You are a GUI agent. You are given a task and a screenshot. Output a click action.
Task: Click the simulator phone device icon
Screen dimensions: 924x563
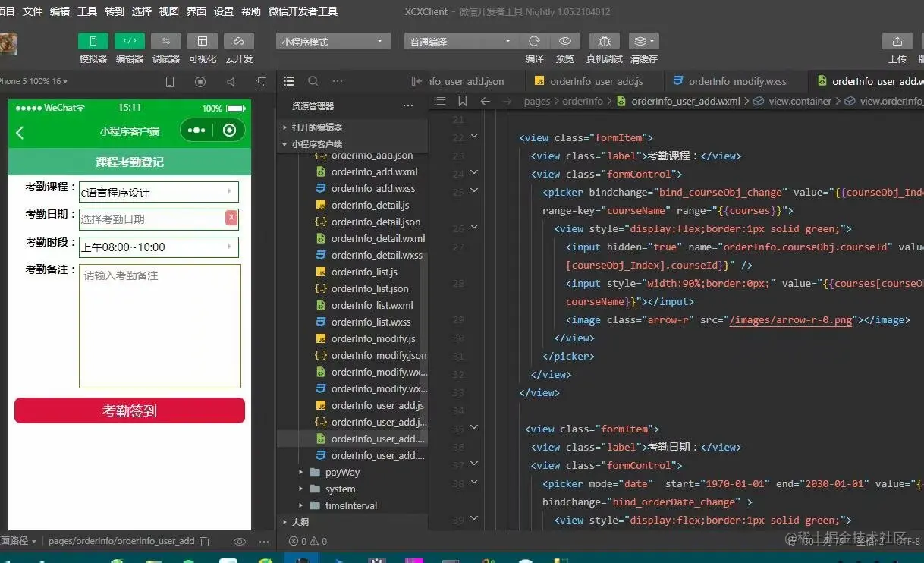pos(170,82)
